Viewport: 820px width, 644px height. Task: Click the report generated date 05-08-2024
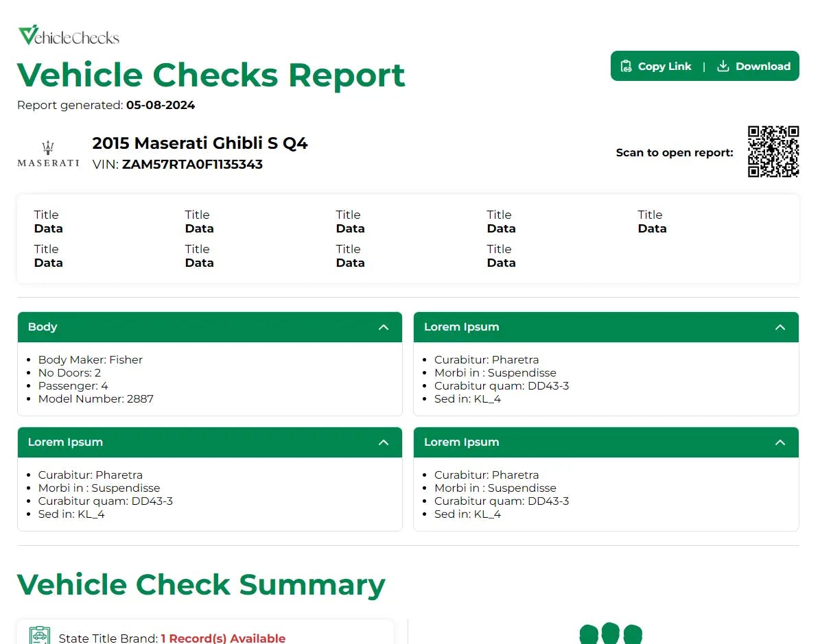pyautogui.click(x=160, y=105)
